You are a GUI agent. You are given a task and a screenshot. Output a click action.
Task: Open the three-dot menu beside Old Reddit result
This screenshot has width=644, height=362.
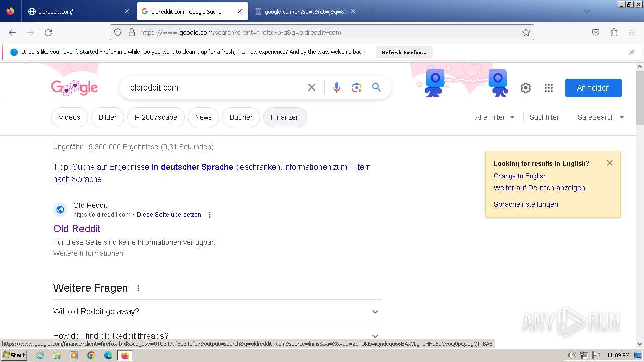tap(210, 215)
